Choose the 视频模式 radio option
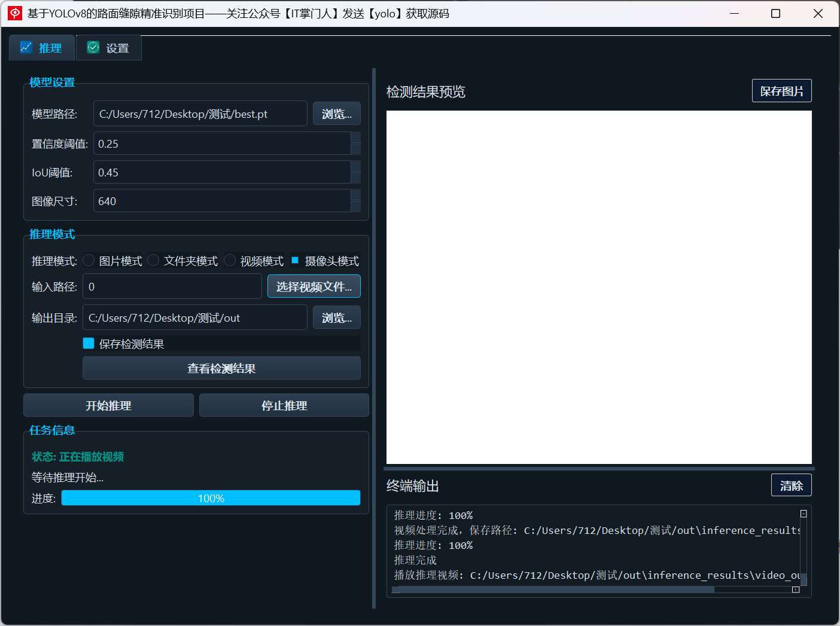Viewport: 840px width, 626px height. pos(230,260)
